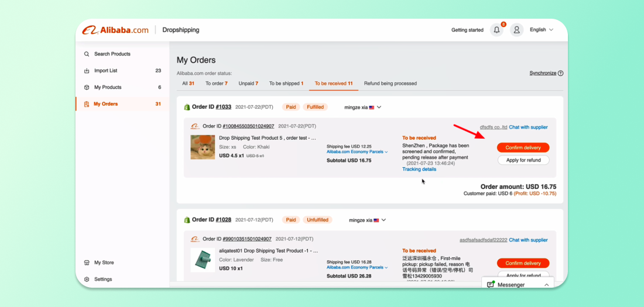Click the Getting started link

click(x=467, y=30)
